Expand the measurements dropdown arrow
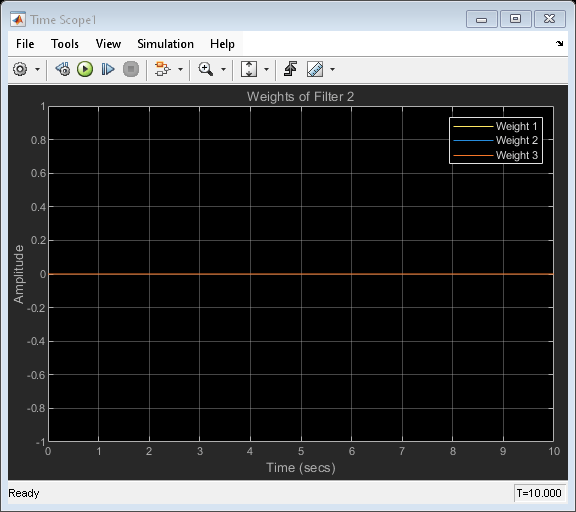Screen dimensions: 576x512 (x=332, y=69)
